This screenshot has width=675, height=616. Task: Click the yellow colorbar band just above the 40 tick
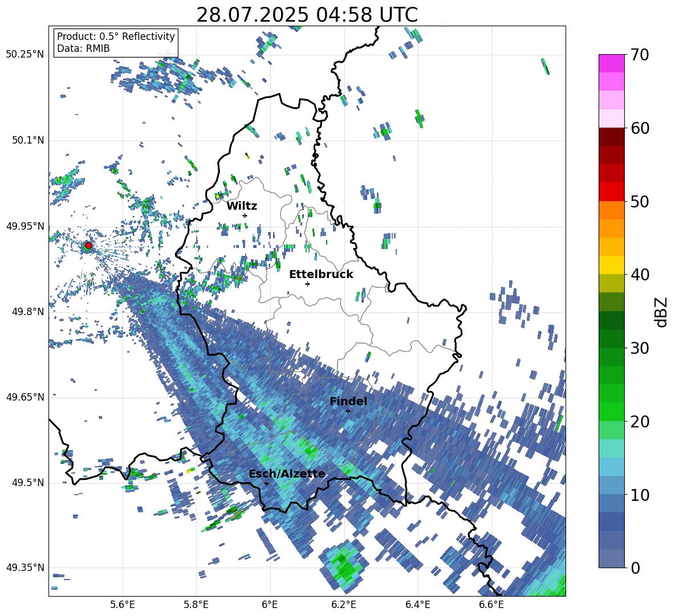pos(611,265)
